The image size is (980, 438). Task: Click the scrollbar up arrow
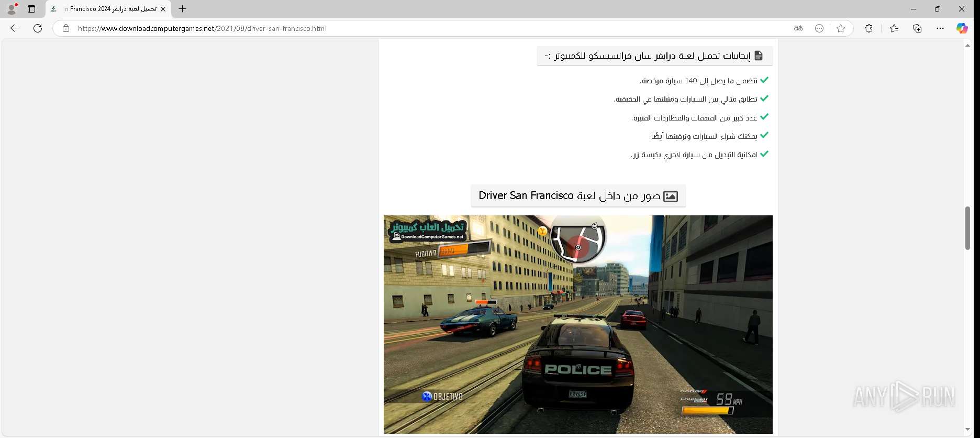click(x=967, y=46)
